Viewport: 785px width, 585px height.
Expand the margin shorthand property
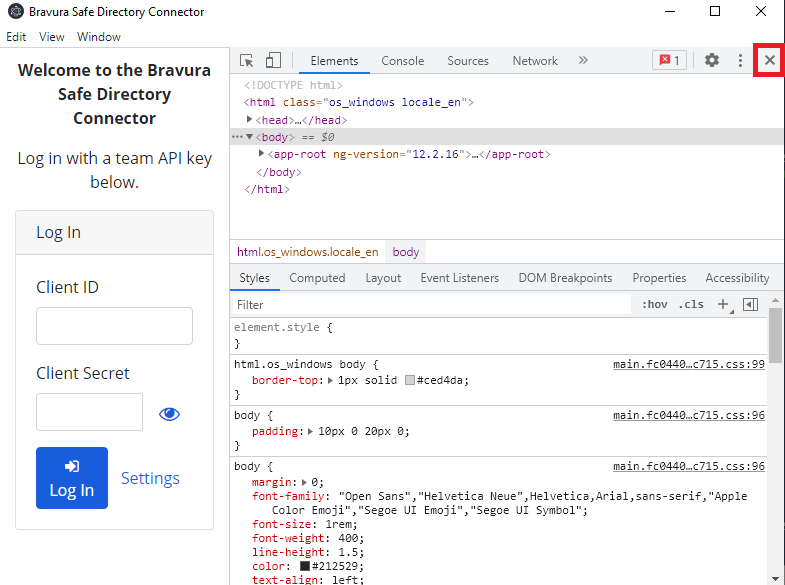(304, 482)
